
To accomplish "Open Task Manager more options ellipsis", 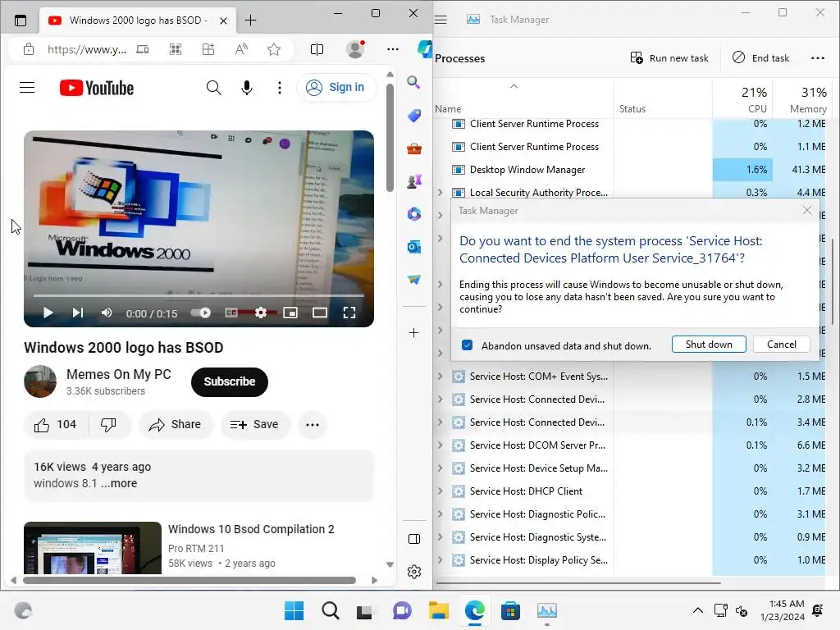I will click(818, 58).
